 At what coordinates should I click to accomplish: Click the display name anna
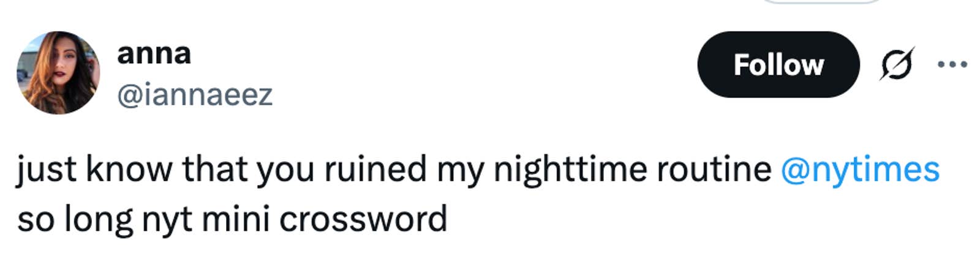pyautogui.click(x=154, y=53)
